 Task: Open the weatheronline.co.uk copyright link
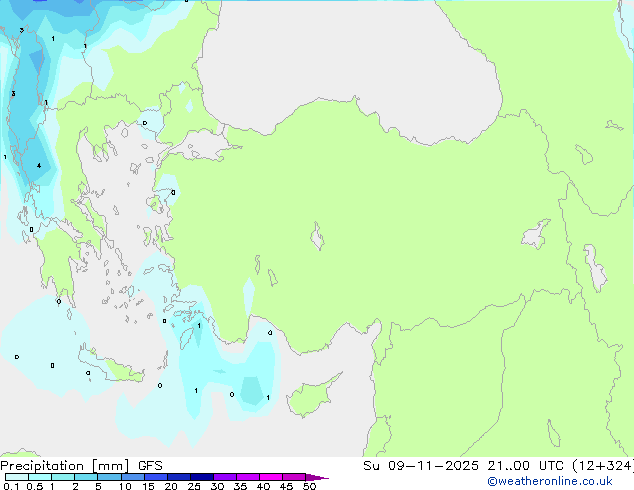[550, 481]
